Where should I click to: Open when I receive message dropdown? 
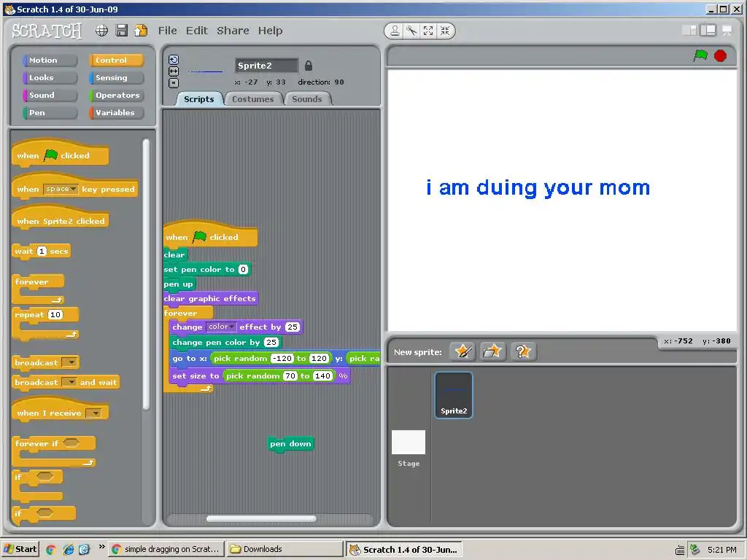[93, 413]
